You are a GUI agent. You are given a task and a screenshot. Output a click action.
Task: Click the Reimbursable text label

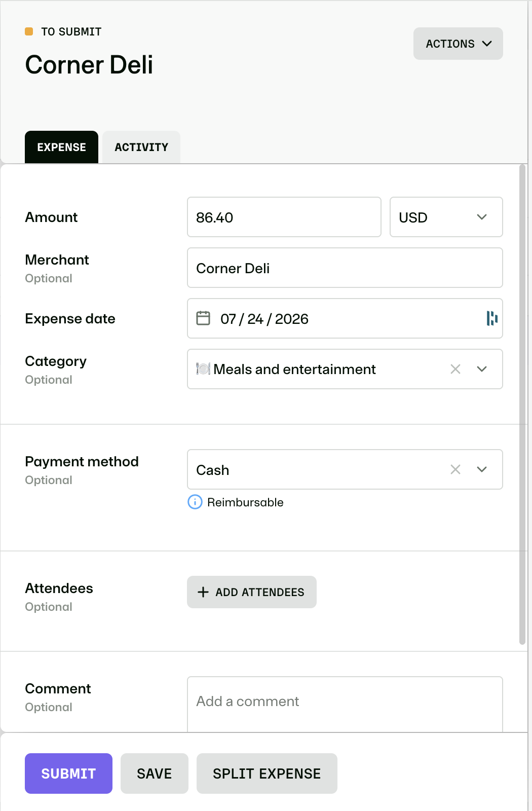[245, 502]
